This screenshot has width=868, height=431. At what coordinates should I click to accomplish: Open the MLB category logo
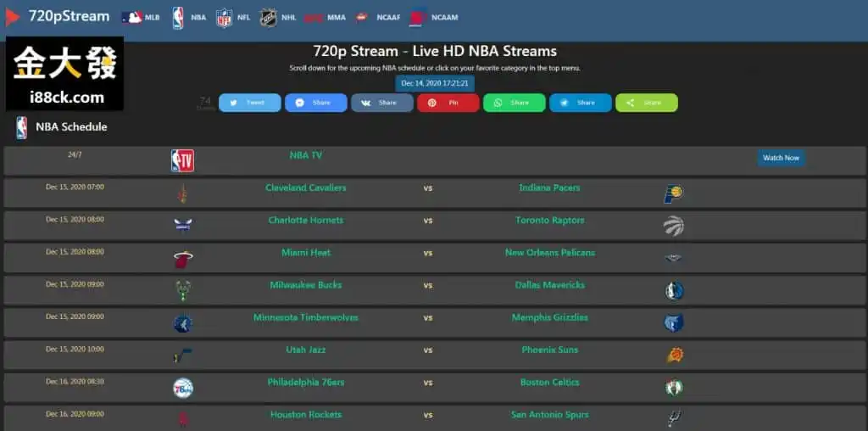point(131,17)
